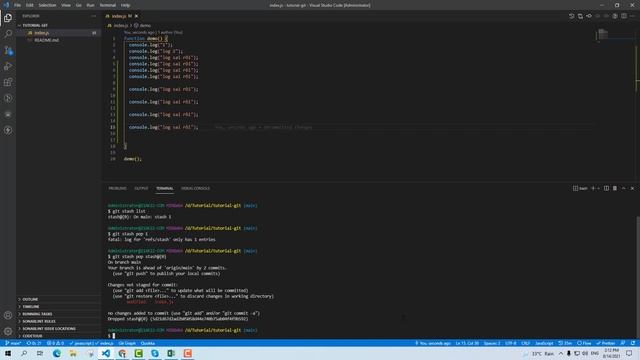Viewport: 640px width, 360px height.
Task: Open the Extensions view
Action: click(8, 82)
